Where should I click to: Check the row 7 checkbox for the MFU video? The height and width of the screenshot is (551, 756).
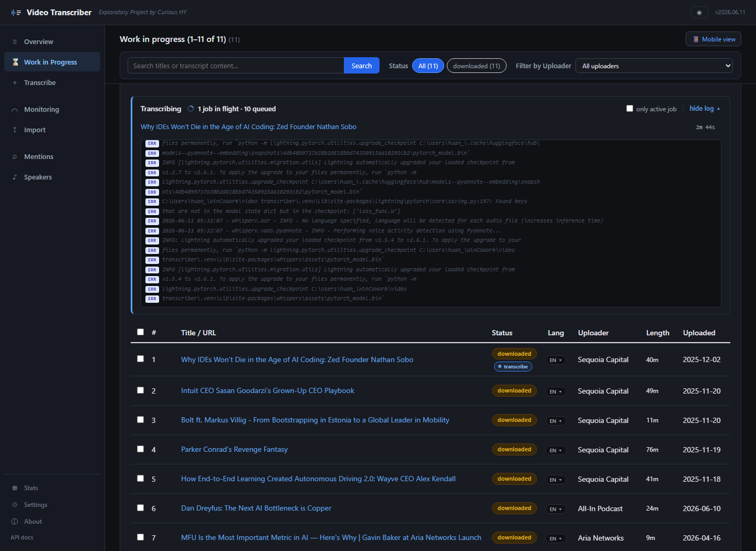coord(140,537)
